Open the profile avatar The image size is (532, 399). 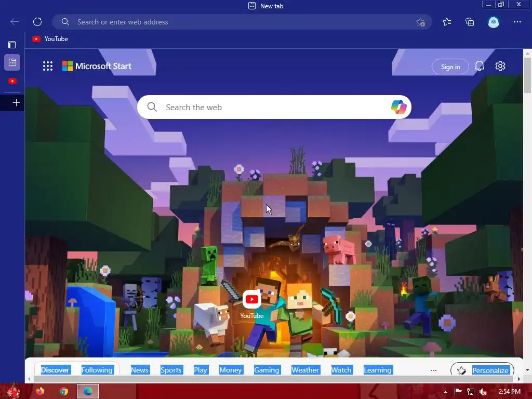point(494,22)
